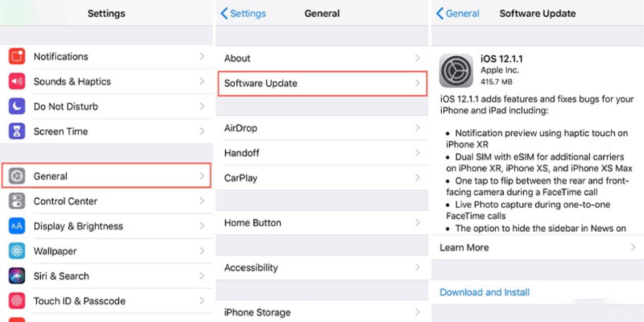
Task: Open the About menu item
Action: click(x=322, y=58)
